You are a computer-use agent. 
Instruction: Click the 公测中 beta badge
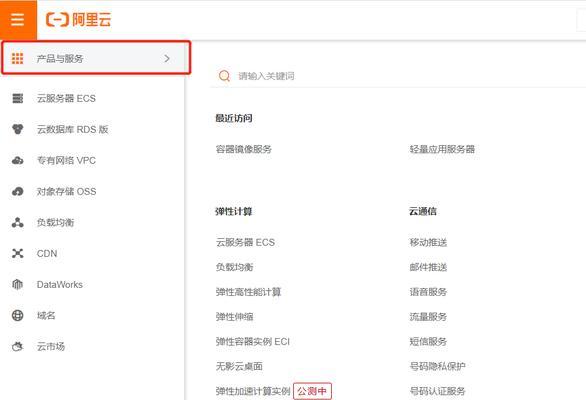312,391
